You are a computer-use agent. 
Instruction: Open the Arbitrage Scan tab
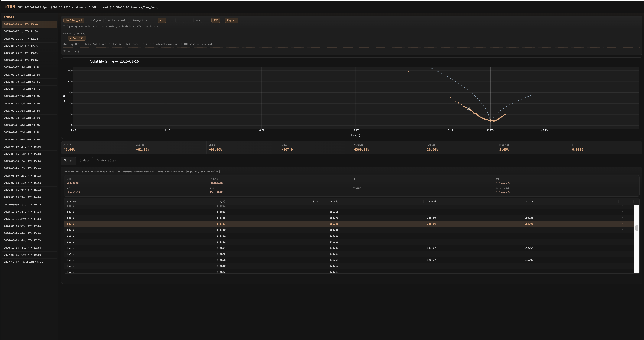pos(106,160)
